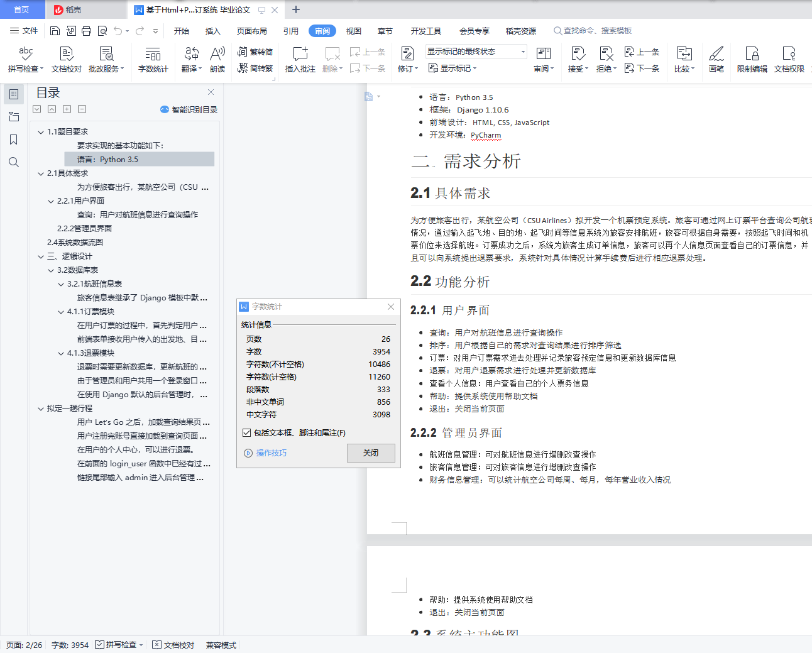
Task: Click 文档校对 in the status bar
Action: [x=173, y=645]
